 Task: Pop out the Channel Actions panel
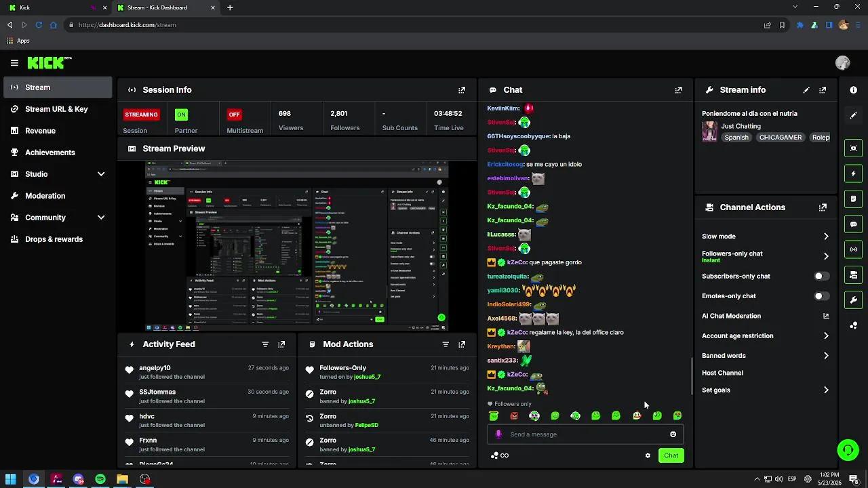click(x=823, y=207)
